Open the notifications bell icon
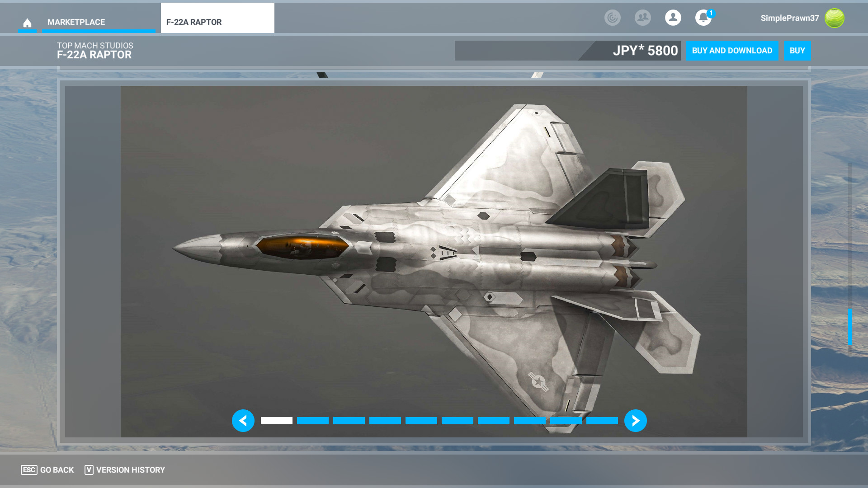Screen dimensions: 868x488 click(703, 18)
